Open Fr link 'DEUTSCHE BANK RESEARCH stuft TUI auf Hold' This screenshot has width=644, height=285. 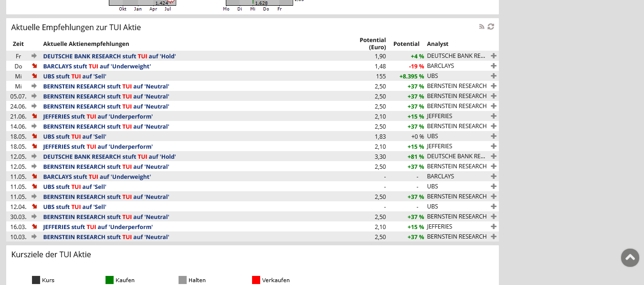[109, 56]
